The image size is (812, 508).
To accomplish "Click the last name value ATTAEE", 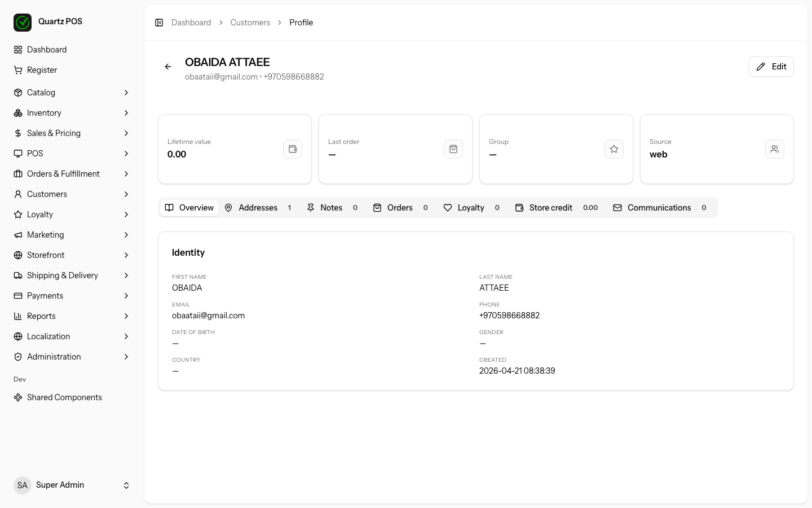I will pos(494,288).
